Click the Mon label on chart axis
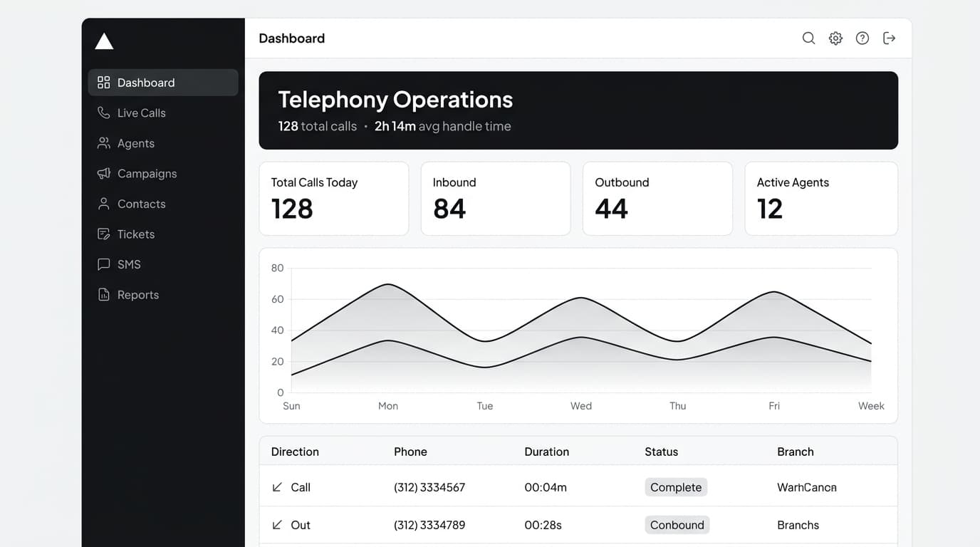980x547 pixels. pyautogui.click(x=388, y=406)
